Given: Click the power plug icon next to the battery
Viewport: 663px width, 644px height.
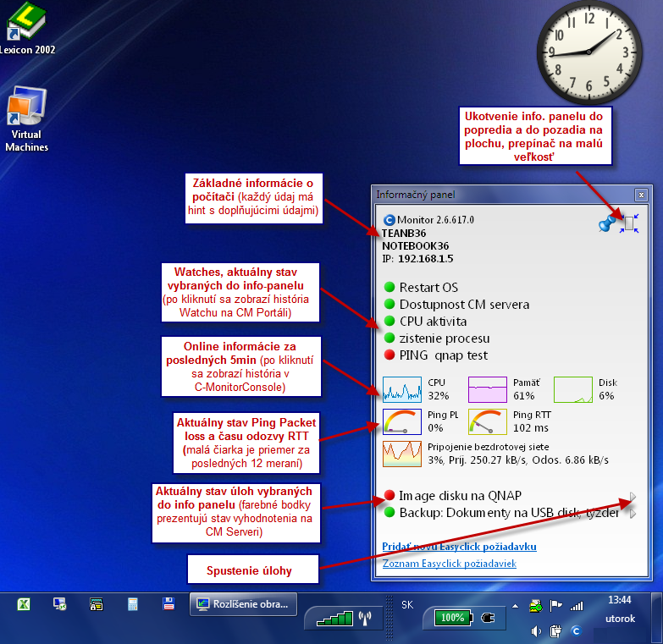Looking at the screenshot, I should click(488, 619).
